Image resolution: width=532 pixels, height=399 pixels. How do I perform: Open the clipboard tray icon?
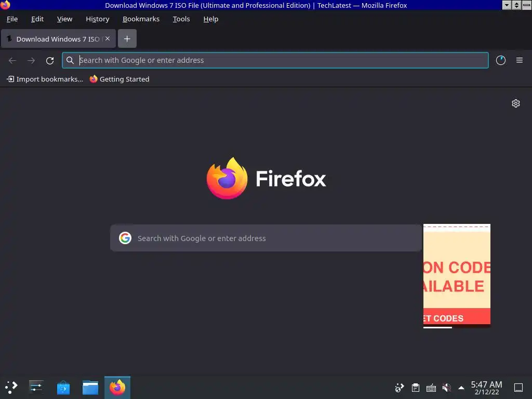click(415, 388)
